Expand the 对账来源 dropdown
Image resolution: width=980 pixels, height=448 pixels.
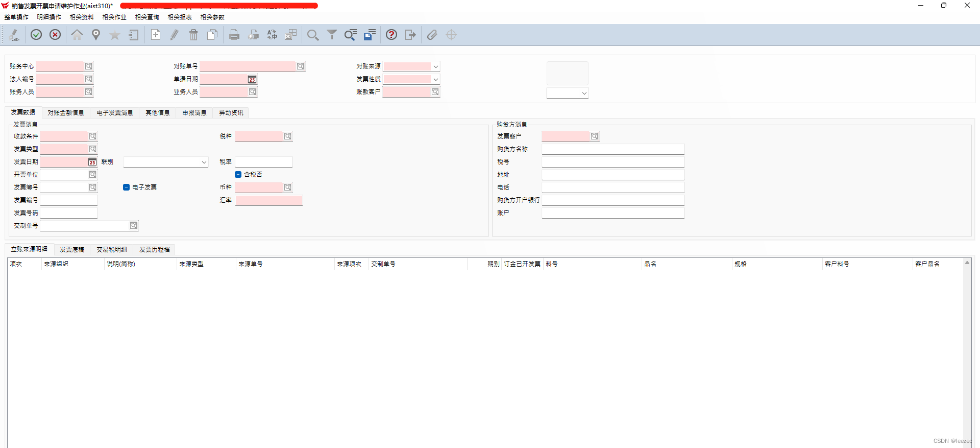coord(435,66)
